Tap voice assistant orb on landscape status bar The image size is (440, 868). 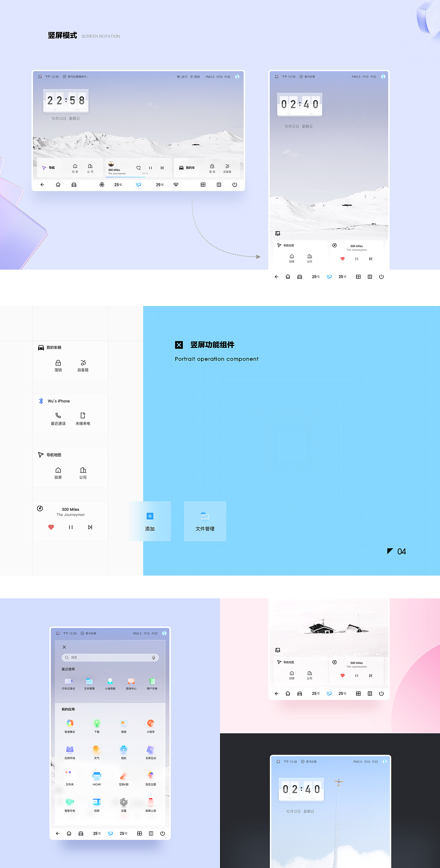[237, 77]
